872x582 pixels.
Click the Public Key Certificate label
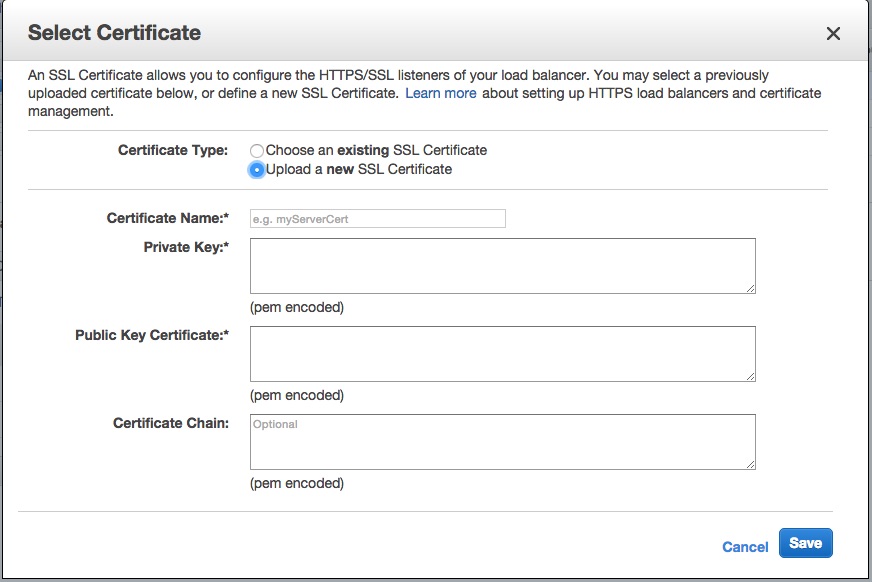[x=152, y=335]
